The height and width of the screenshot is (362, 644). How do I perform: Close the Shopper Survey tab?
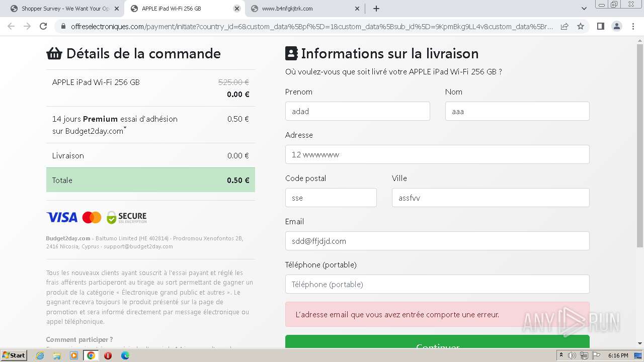117,9
